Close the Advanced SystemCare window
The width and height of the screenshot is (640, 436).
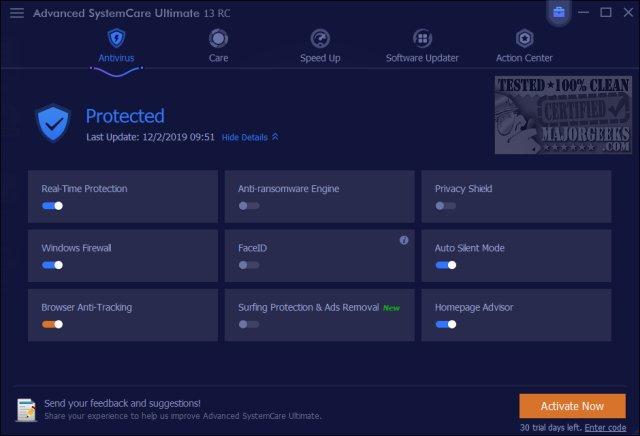[x=628, y=12]
